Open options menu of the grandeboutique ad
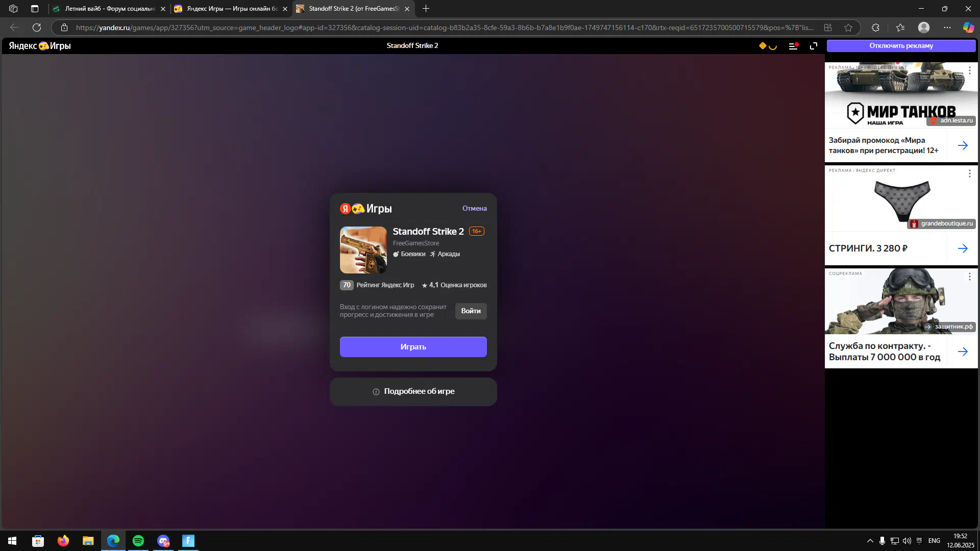This screenshot has width=980, height=551. (969, 173)
